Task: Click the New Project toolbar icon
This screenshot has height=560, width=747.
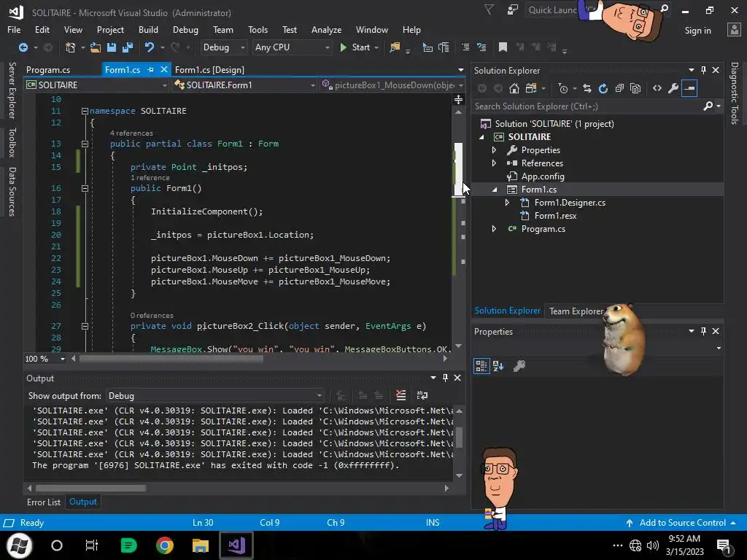Action: [x=71, y=47]
